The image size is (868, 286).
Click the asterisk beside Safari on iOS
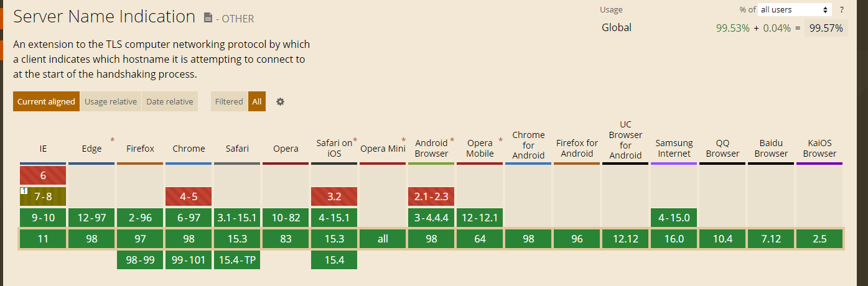pyautogui.click(x=355, y=141)
